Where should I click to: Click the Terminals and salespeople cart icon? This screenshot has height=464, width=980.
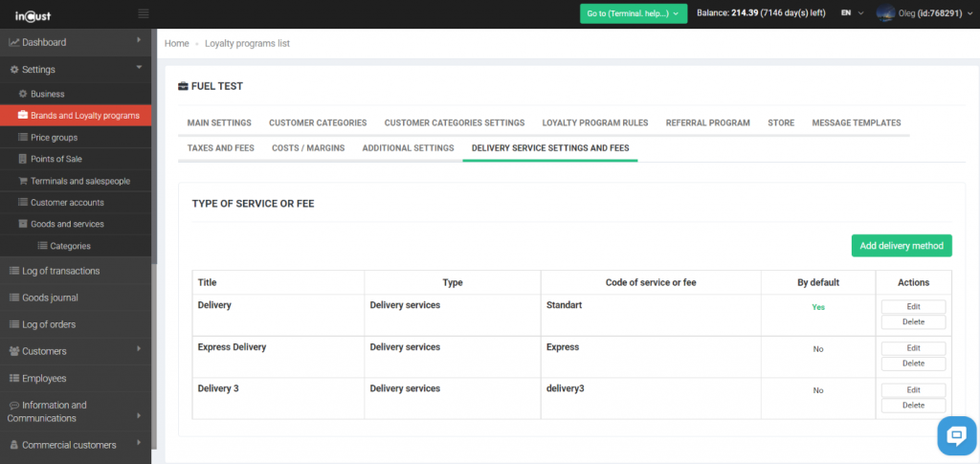(x=23, y=181)
